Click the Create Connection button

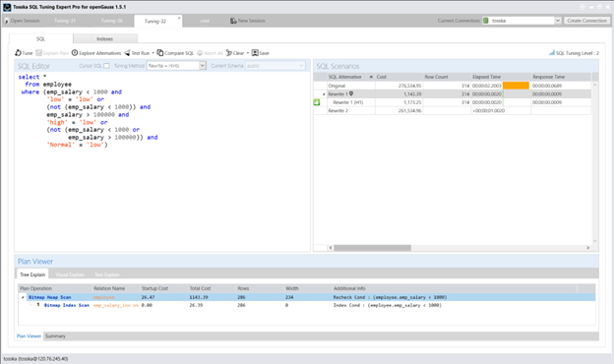(x=586, y=21)
